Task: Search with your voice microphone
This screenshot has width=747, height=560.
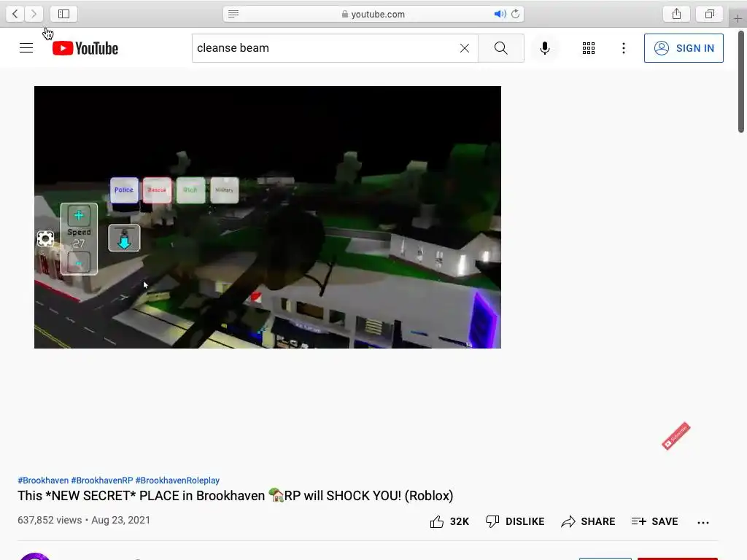Action: pyautogui.click(x=545, y=48)
